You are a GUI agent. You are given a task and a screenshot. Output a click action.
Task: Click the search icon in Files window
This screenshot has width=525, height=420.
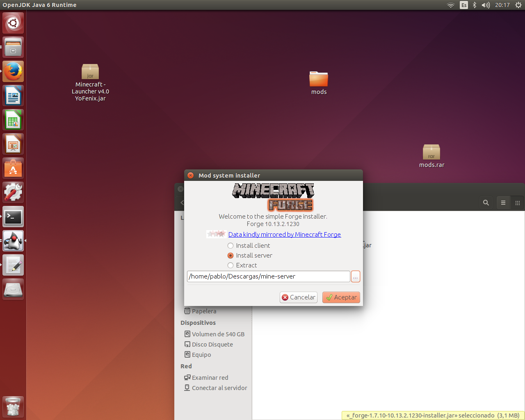(486, 203)
